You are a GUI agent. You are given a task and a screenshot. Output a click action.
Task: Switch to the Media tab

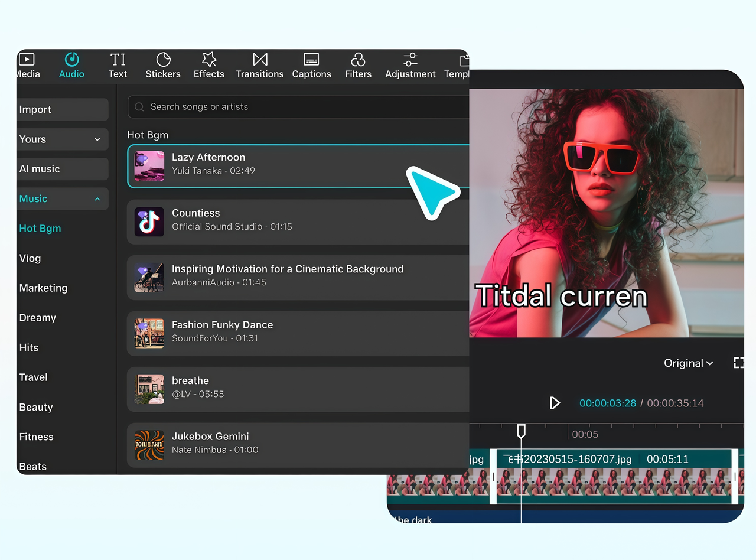click(x=27, y=66)
